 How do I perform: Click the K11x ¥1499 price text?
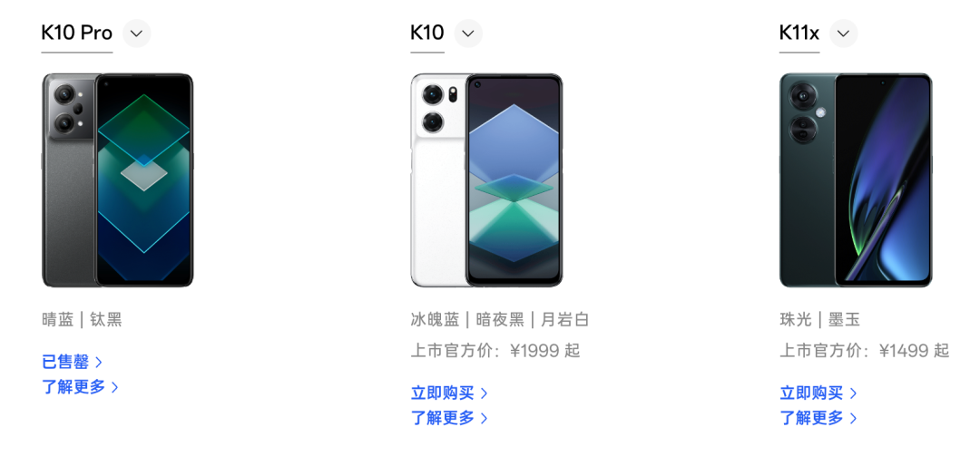(865, 351)
